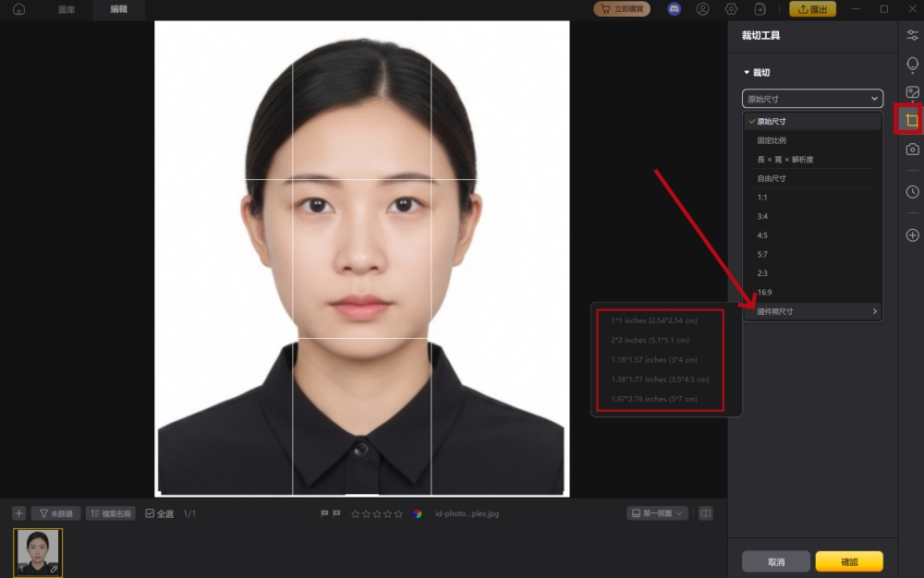Image resolution: width=924 pixels, height=578 pixels.
Task: Click the 匯出 export button
Action: pyautogui.click(x=812, y=9)
